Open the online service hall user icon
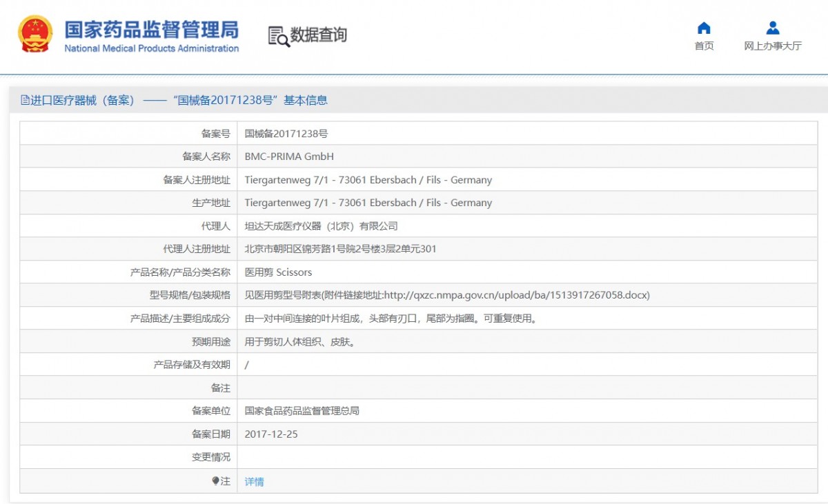Screen dimensions: 828x504 [773, 28]
